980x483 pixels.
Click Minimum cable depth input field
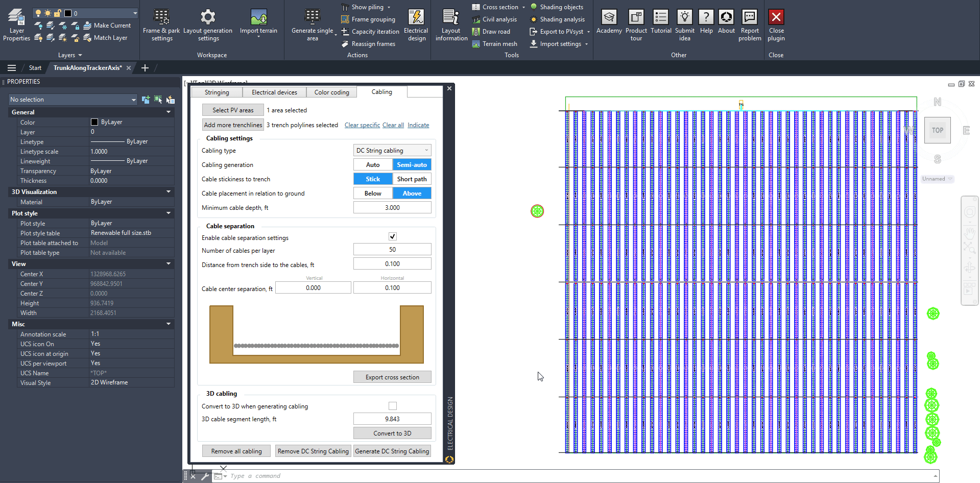point(392,207)
